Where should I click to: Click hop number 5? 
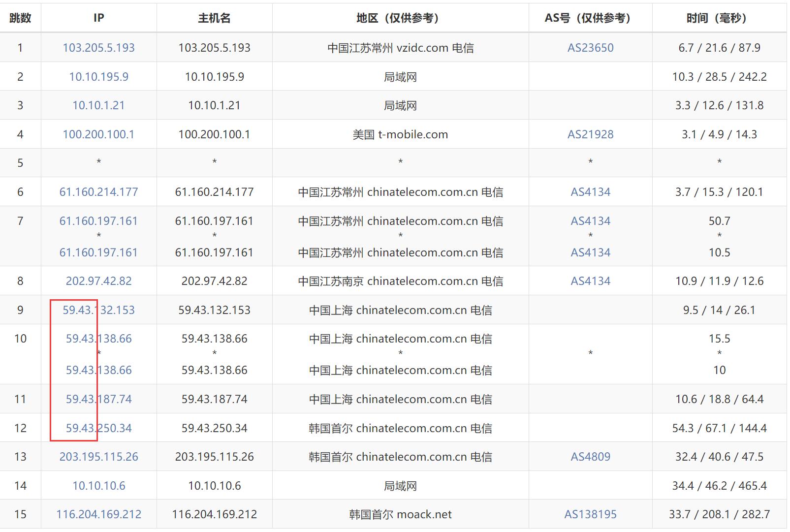point(20,163)
